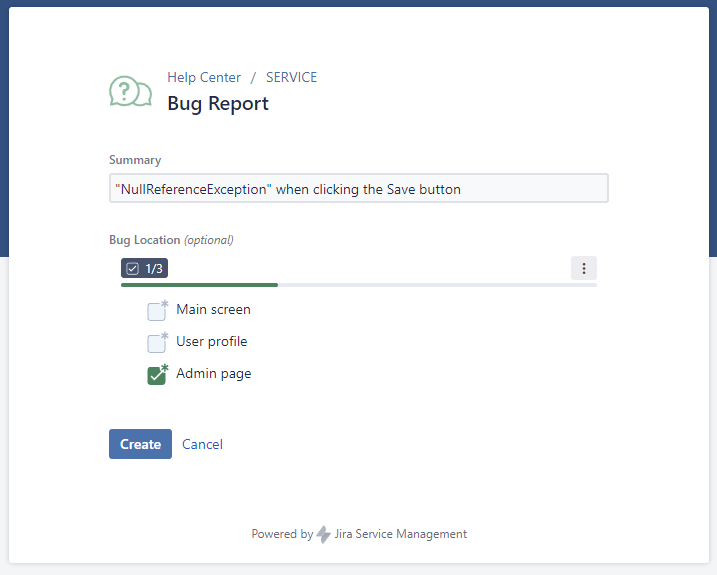Select the User profile item label

coord(211,342)
